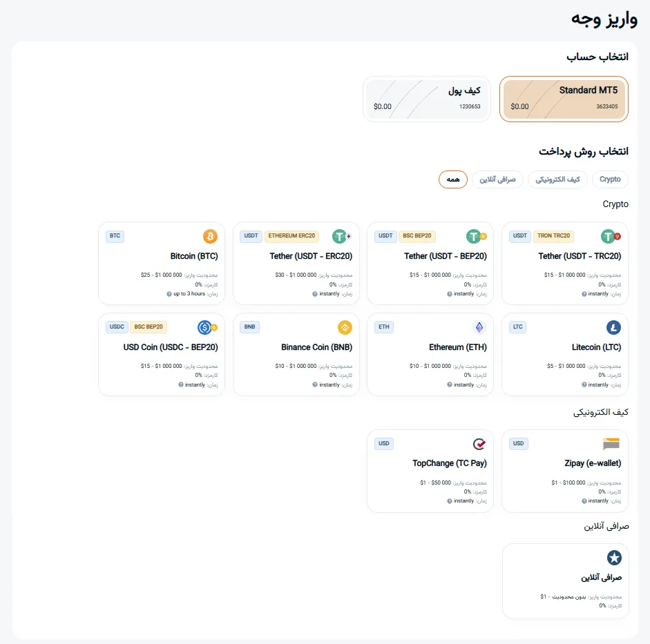This screenshot has width=650, height=644.
Task: Click the Tether ERC20 coin icon
Action: click(x=340, y=237)
